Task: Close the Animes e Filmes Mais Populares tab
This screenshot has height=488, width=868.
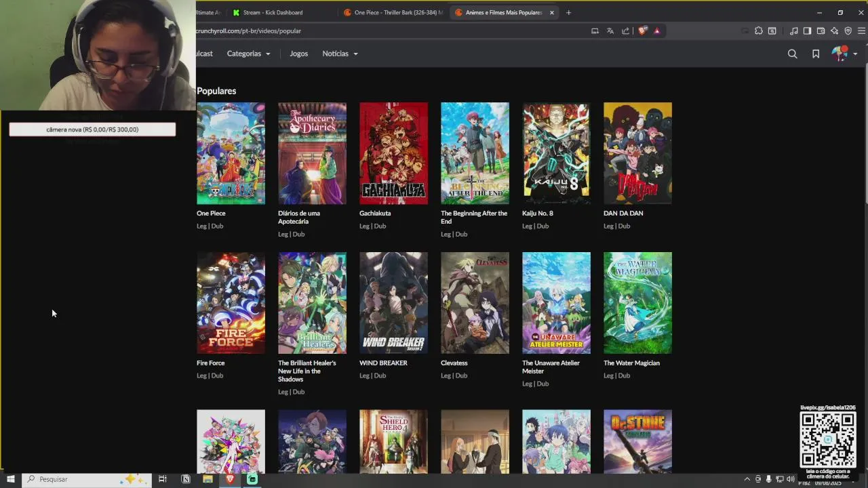Action: click(x=552, y=12)
